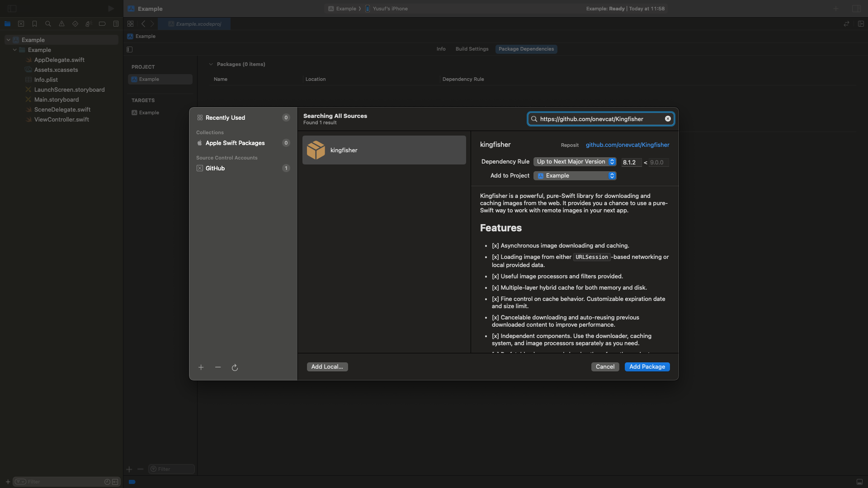
Task: Open the Debug navigator spray icon
Action: (89, 24)
